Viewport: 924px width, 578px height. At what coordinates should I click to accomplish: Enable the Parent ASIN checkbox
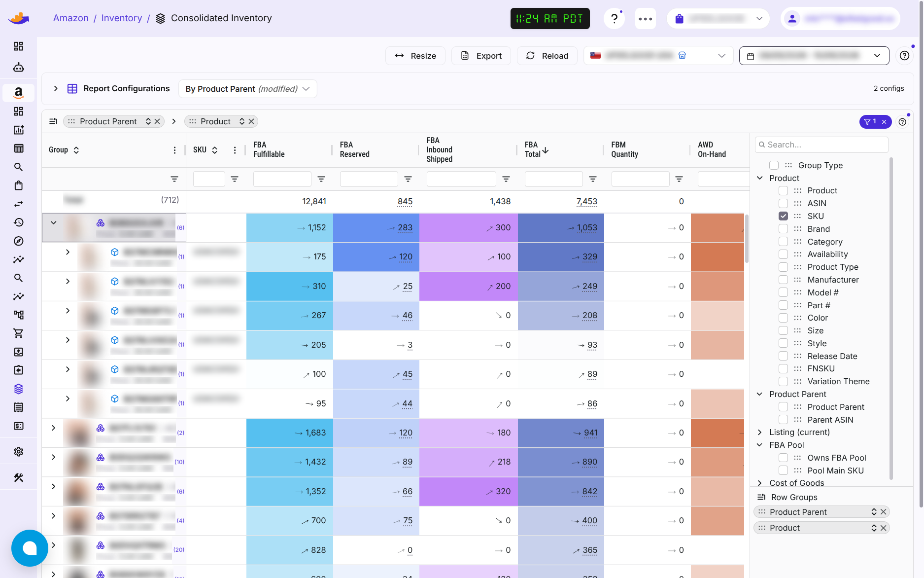(x=783, y=420)
